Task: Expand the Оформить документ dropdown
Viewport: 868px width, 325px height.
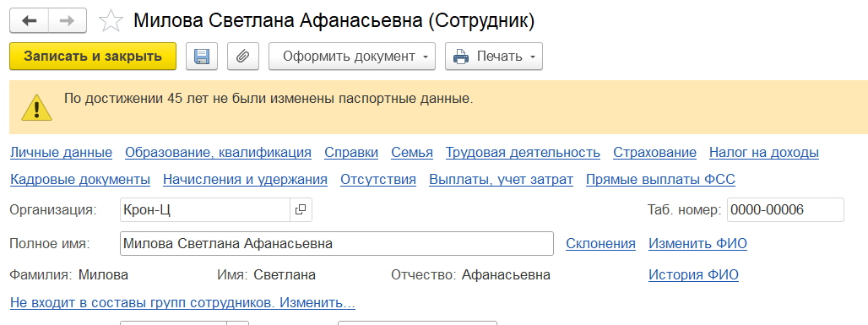Action: pyautogui.click(x=352, y=57)
